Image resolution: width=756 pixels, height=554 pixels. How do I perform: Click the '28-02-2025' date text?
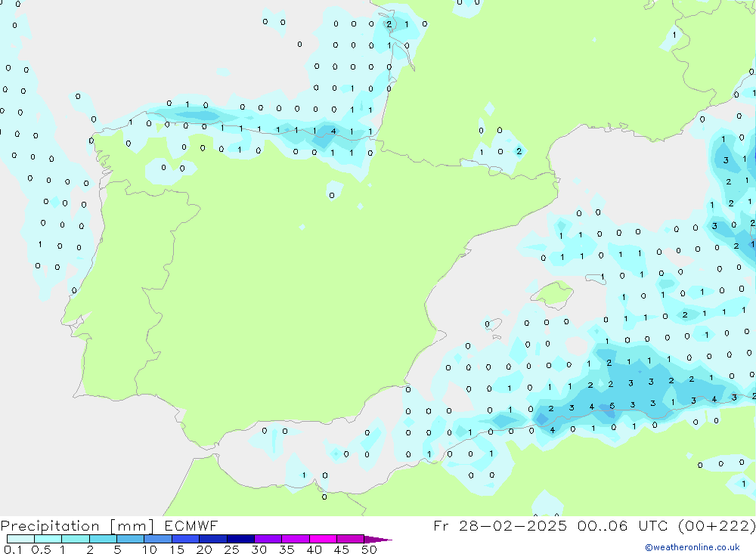pos(513,525)
